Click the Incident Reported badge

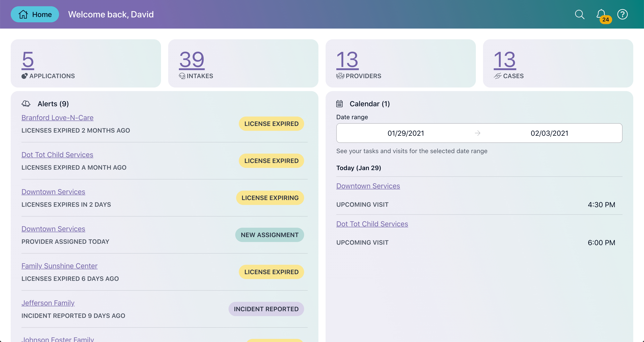click(266, 309)
